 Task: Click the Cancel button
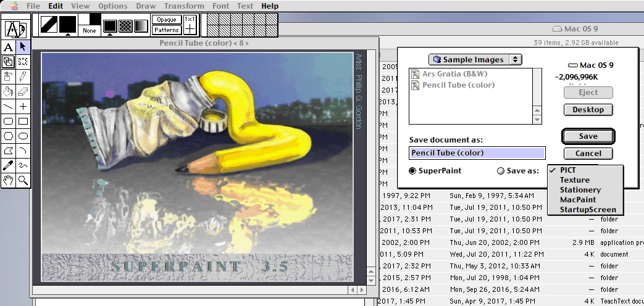[588, 154]
